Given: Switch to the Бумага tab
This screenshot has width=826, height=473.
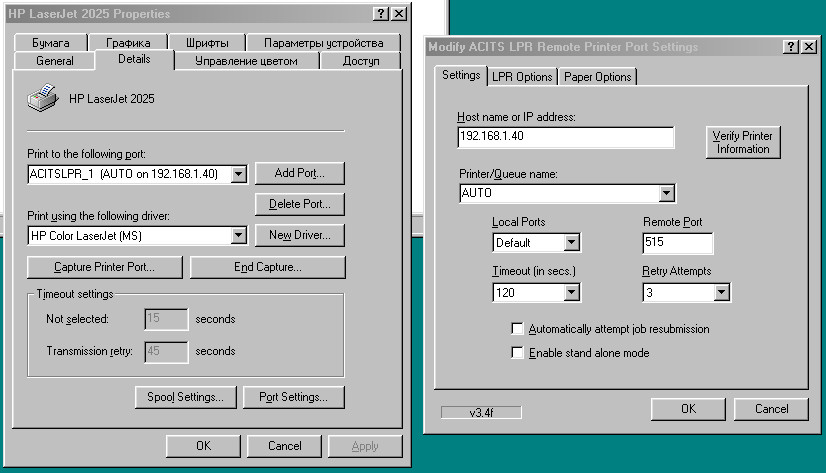Looking at the screenshot, I should coord(51,43).
